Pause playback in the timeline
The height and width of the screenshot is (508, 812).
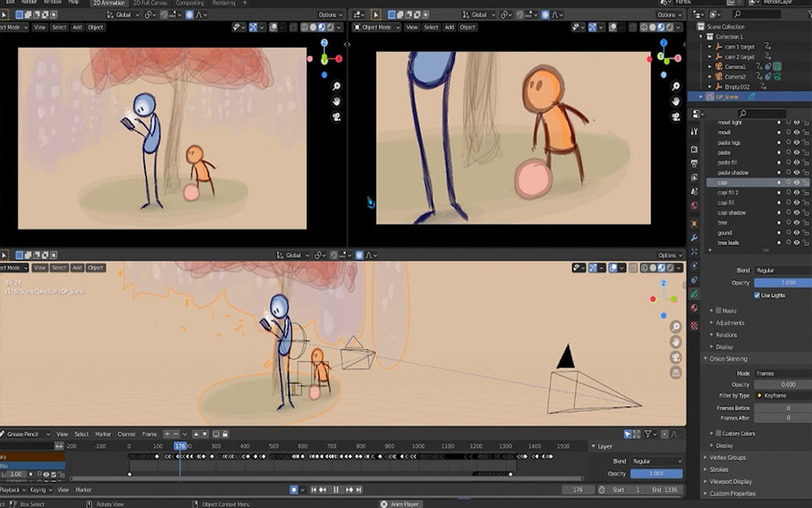336,489
